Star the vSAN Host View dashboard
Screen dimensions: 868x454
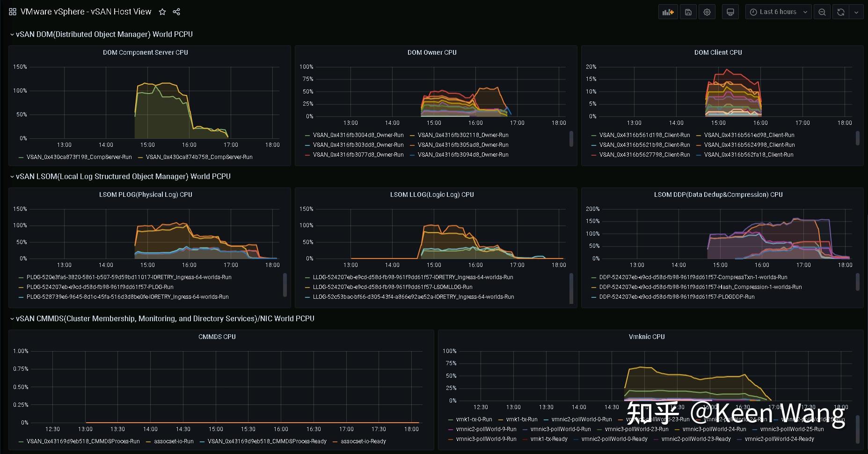[162, 12]
